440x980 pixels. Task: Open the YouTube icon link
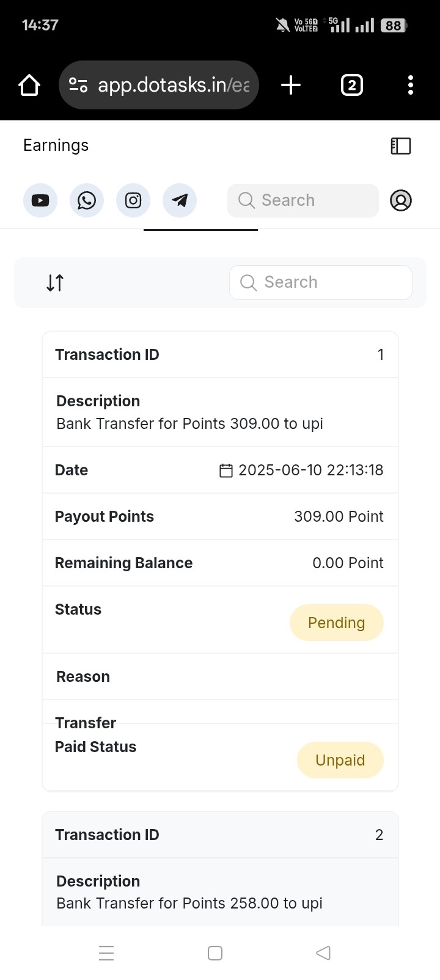40,200
